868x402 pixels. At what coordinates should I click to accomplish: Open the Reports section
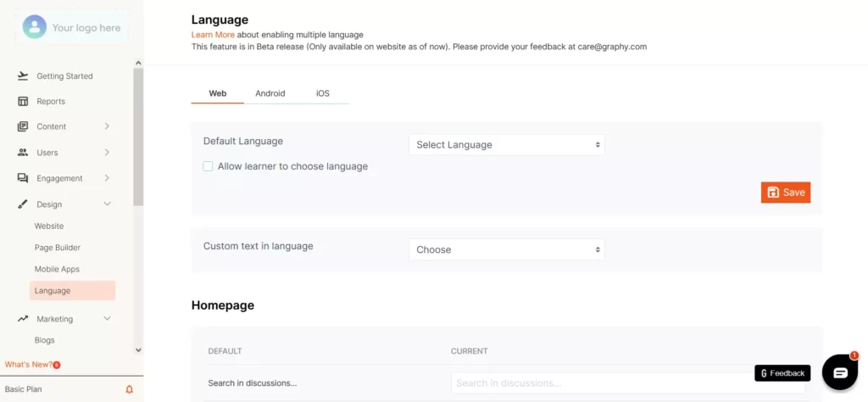51,101
